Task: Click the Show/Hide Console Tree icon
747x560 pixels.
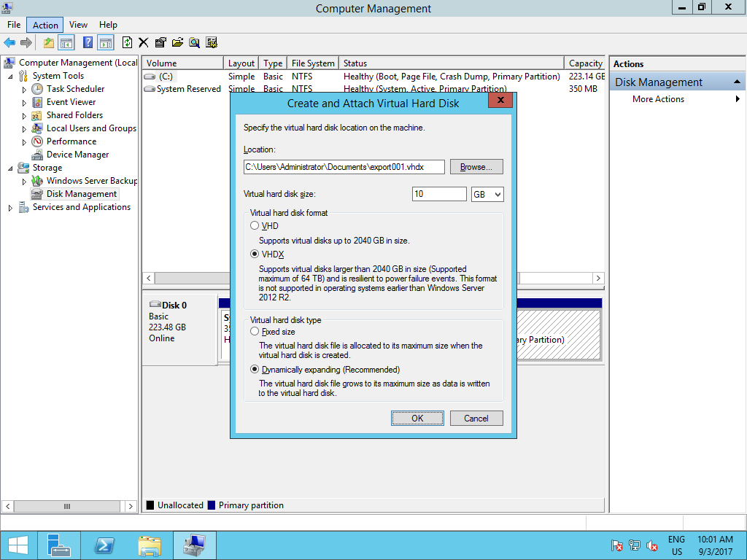Action: [x=66, y=42]
